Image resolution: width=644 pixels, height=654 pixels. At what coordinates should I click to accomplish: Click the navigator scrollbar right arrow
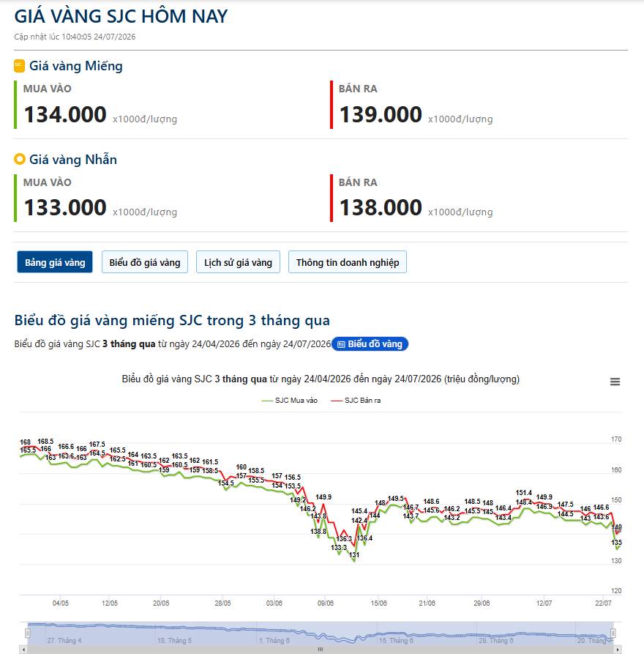(x=618, y=650)
